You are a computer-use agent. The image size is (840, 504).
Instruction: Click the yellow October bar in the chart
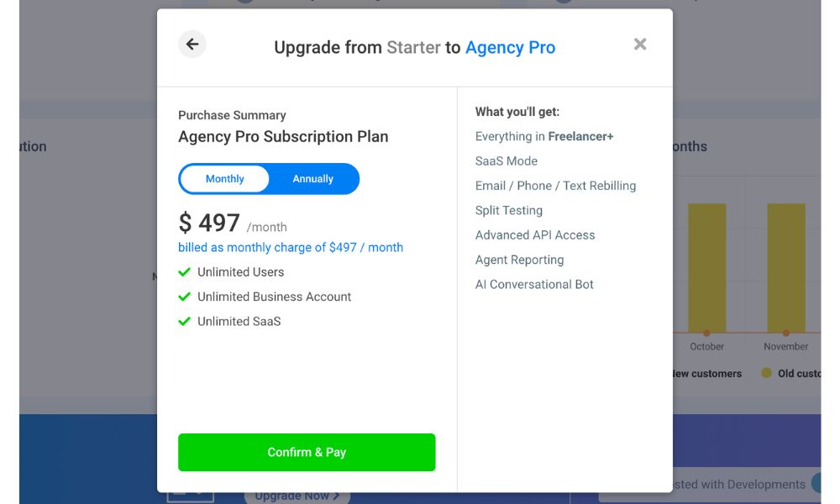706,267
